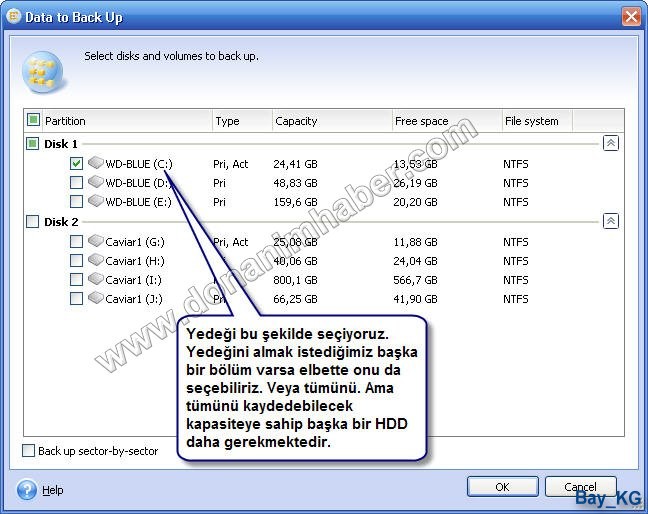Viewport: 648px width, 514px height.
Task: Click capacity value 159,6 GB
Action: (x=295, y=202)
